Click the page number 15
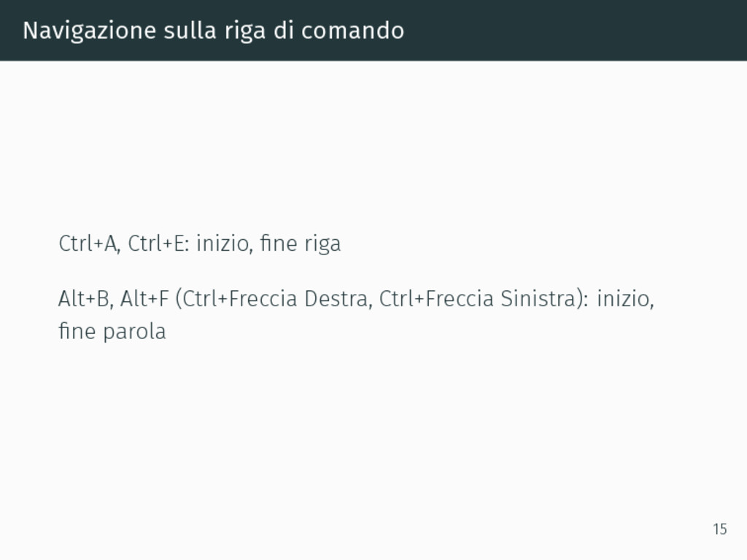Screen dimensions: 747x560 tap(720, 529)
